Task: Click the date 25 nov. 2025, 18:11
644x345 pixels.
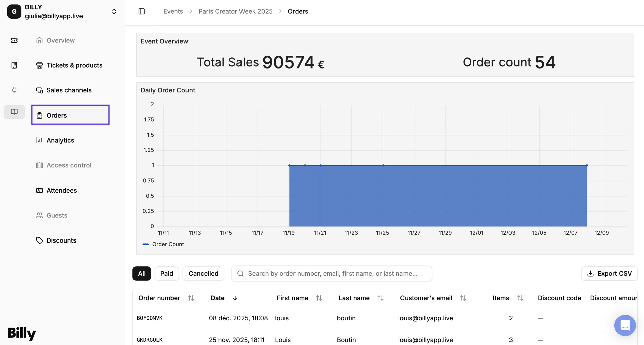Action: point(237,340)
